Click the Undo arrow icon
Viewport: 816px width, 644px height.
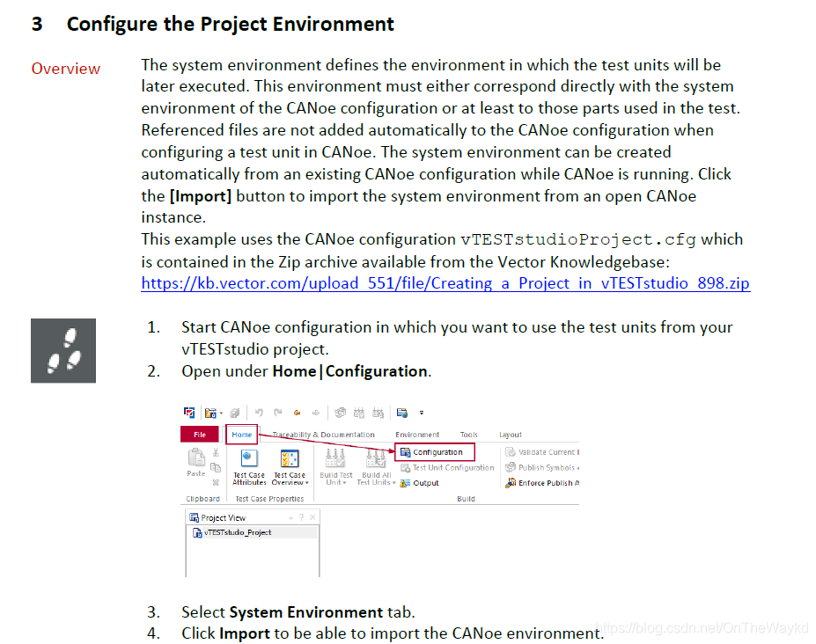click(x=259, y=413)
